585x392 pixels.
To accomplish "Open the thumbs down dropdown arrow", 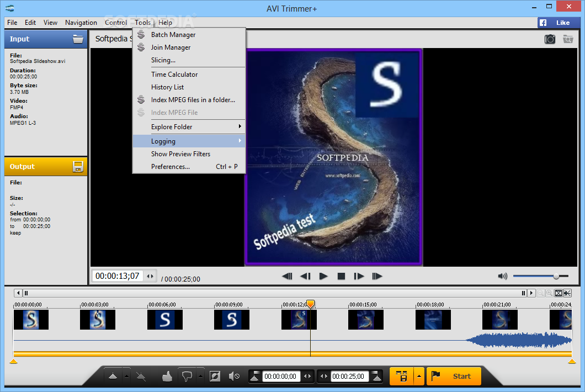I will click(x=200, y=377).
